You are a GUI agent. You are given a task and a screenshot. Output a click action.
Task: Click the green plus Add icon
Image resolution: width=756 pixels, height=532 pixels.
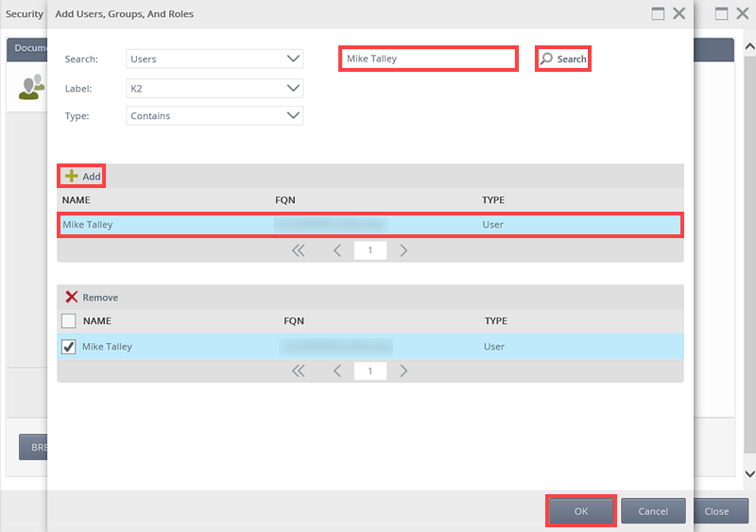click(x=72, y=177)
